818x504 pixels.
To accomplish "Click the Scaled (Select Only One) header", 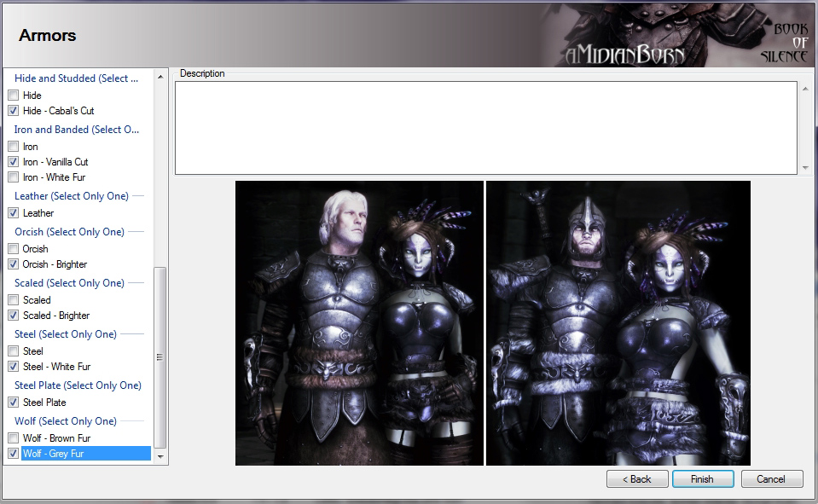I will [x=69, y=283].
